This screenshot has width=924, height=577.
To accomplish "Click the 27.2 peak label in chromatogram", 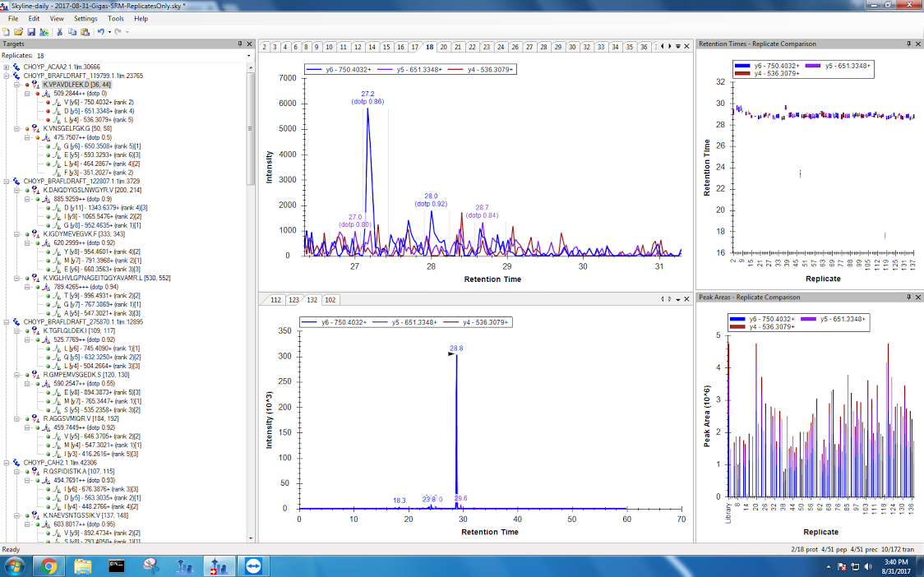I will pyautogui.click(x=367, y=94).
